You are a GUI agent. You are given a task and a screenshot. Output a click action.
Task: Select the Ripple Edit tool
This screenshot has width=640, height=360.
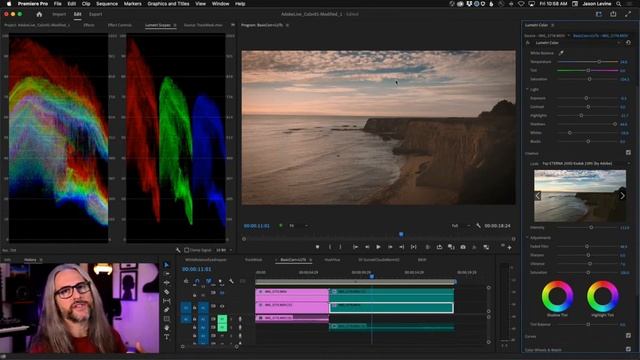tap(167, 283)
